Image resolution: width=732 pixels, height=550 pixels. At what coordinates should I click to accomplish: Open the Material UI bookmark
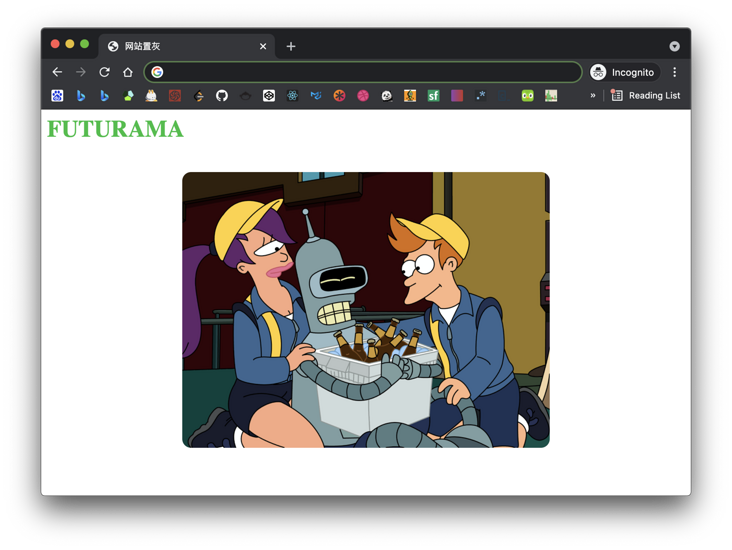click(316, 96)
